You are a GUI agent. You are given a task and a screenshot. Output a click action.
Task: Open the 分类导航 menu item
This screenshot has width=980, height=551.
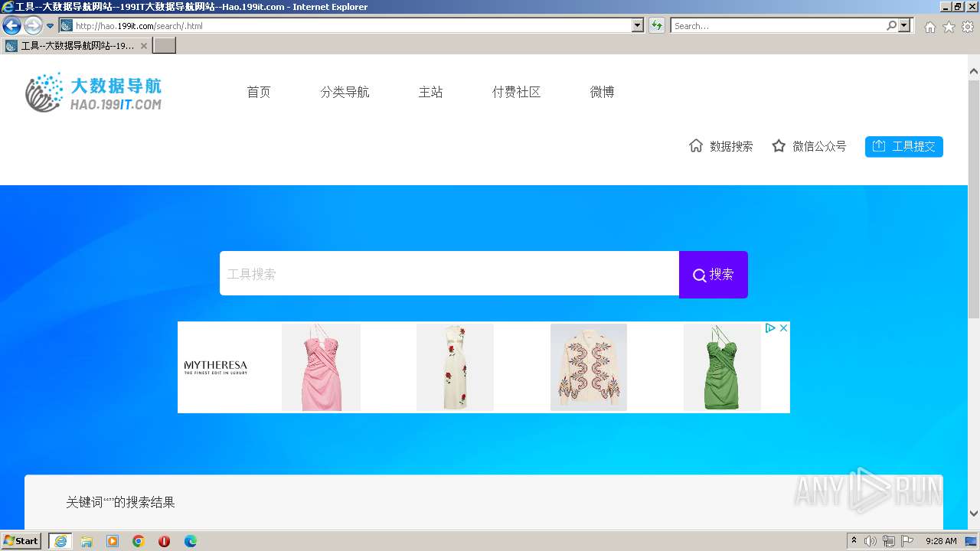click(345, 92)
